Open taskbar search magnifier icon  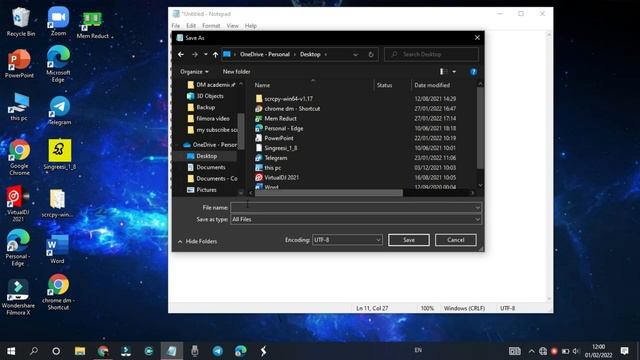pyautogui.click(x=34, y=351)
